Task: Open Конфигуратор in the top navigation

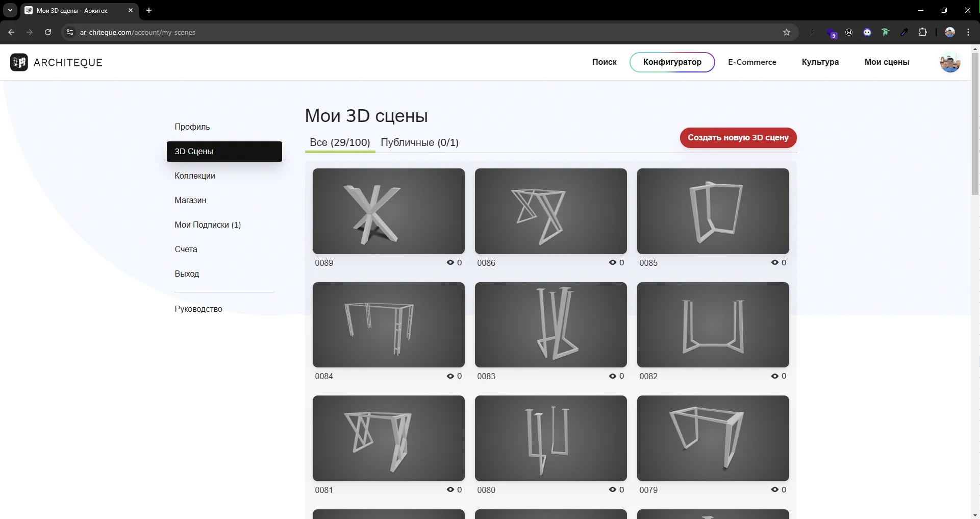Action: (x=672, y=62)
